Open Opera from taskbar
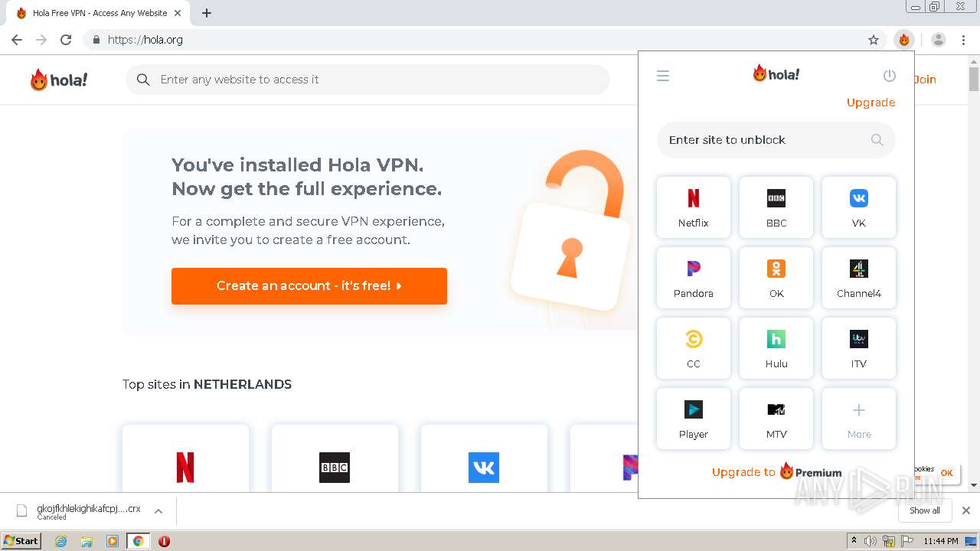 coord(164,541)
